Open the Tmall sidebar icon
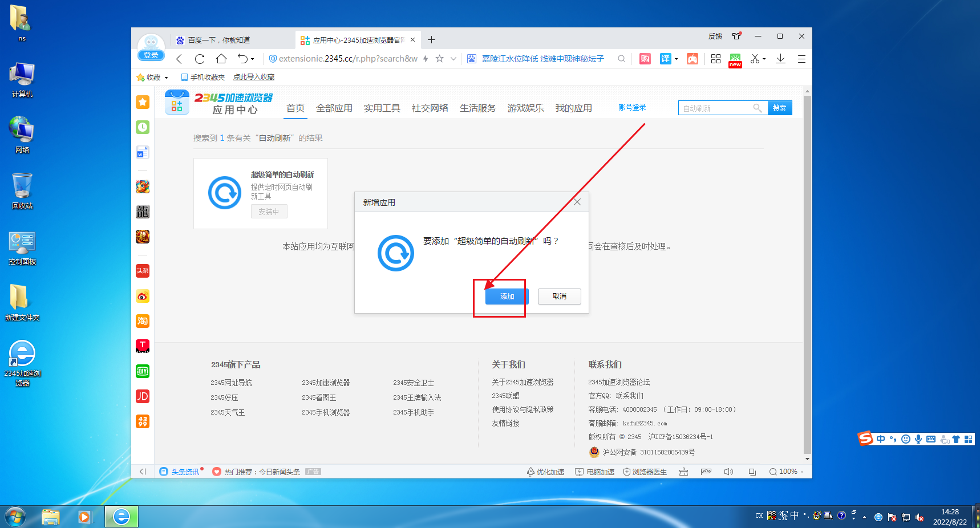The image size is (980, 528). point(143,346)
